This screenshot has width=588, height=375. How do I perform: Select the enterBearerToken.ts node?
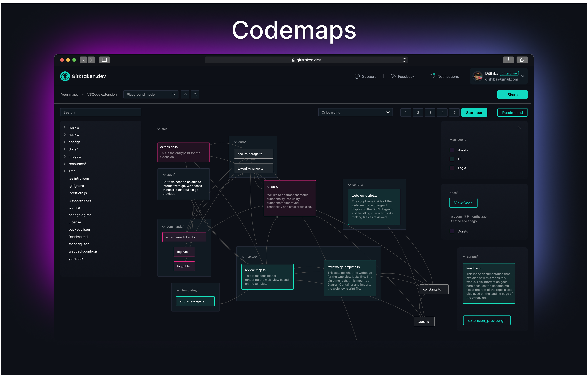(x=184, y=237)
